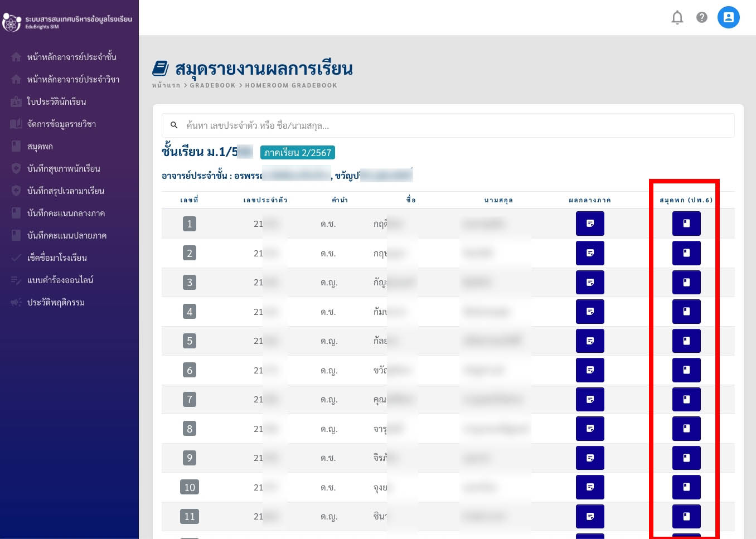This screenshot has width=756, height=539.
Task: Select สมุดพก in the sidebar
Action: tap(40, 146)
